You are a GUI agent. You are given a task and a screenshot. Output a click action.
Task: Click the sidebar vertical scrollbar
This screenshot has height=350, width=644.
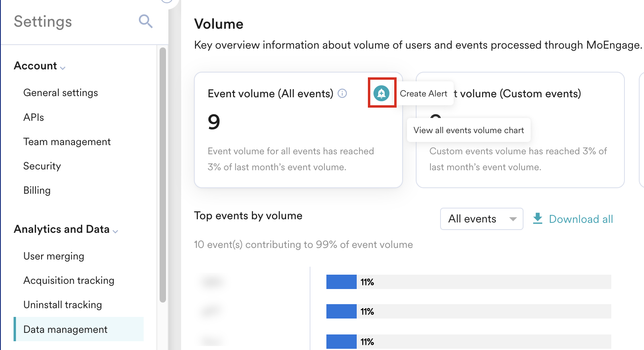(x=162, y=175)
